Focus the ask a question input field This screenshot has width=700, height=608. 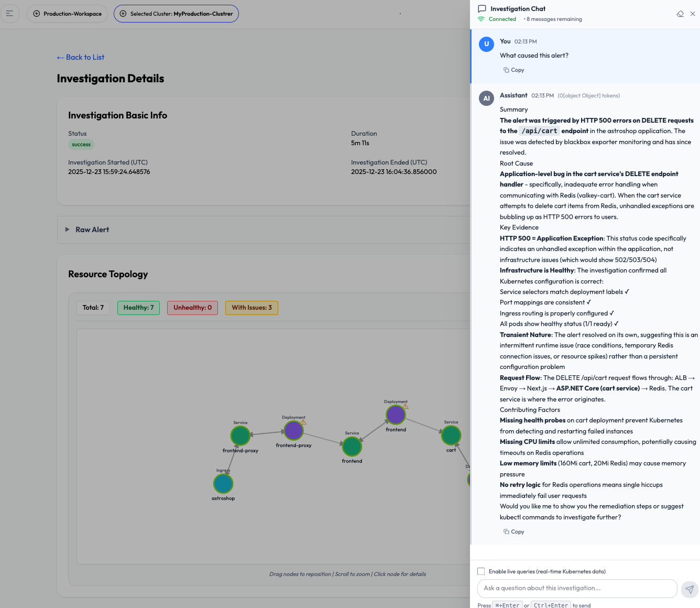click(x=577, y=588)
